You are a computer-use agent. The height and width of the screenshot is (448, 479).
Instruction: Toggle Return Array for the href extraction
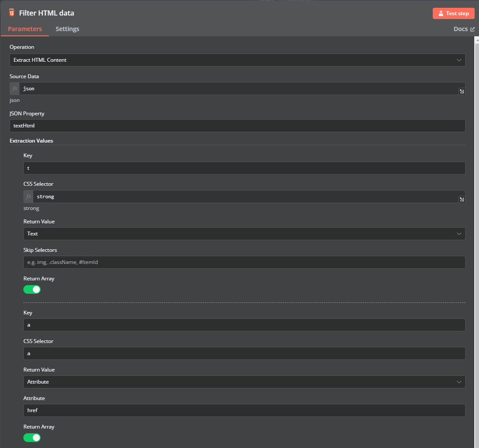coord(32,438)
